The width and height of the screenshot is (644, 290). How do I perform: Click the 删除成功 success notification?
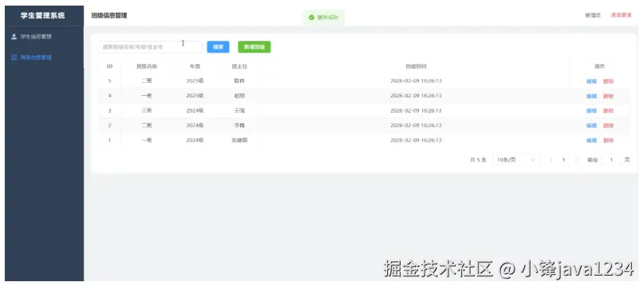[324, 18]
